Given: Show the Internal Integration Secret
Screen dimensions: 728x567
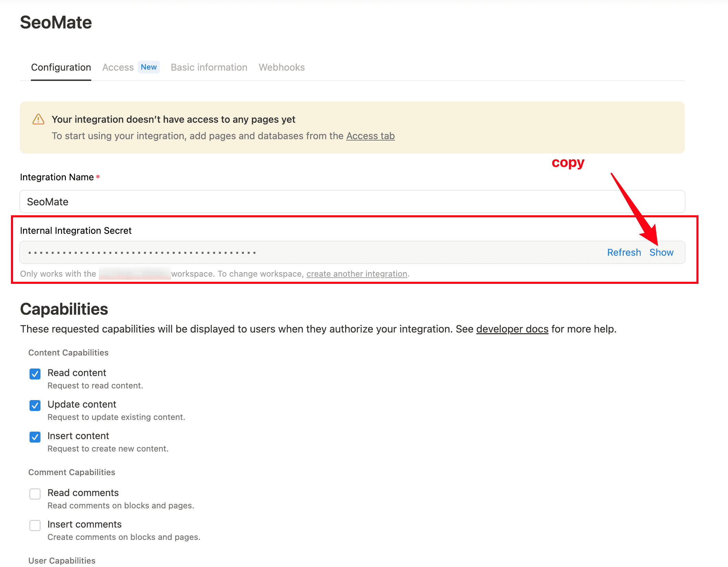Looking at the screenshot, I should pyautogui.click(x=662, y=252).
